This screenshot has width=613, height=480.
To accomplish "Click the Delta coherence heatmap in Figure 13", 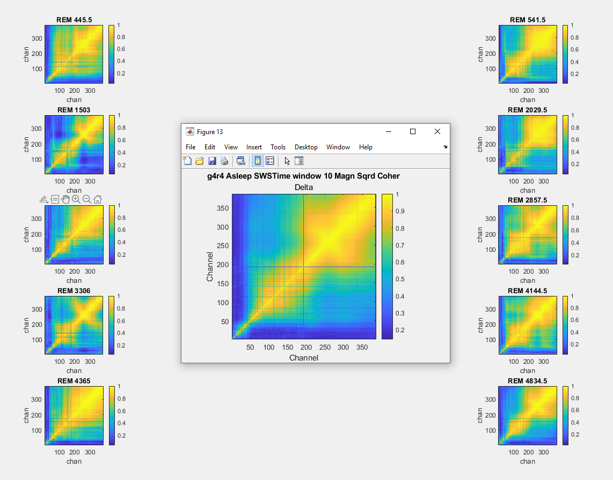I will (x=304, y=267).
